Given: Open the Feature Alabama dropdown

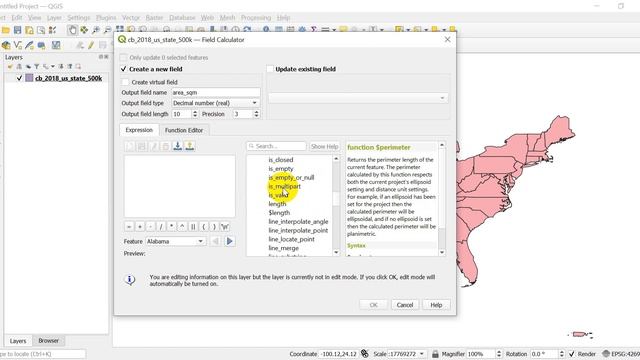Looking at the screenshot, I should coord(176,241).
